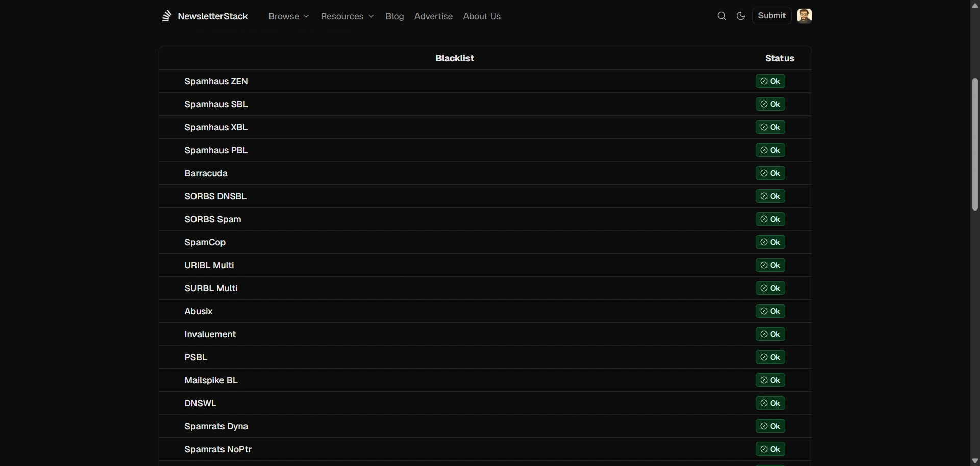Click the Ok badge on the PSBL row
980x466 pixels.
(771, 357)
